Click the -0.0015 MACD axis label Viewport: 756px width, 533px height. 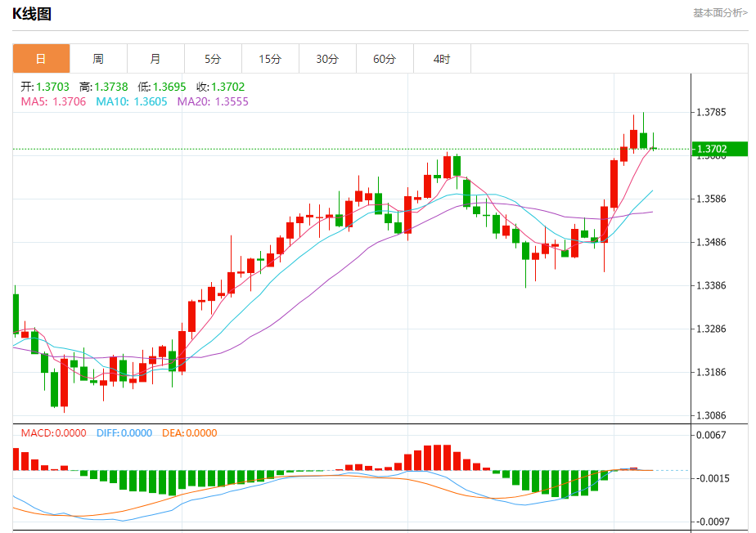click(x=711, y=478)
